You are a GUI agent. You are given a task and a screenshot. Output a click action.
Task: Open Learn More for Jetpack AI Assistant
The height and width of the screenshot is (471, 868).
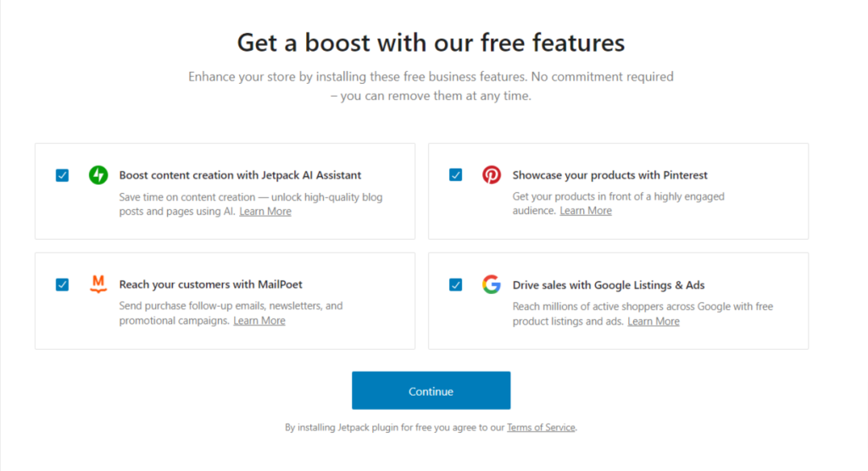coord(265,212)
